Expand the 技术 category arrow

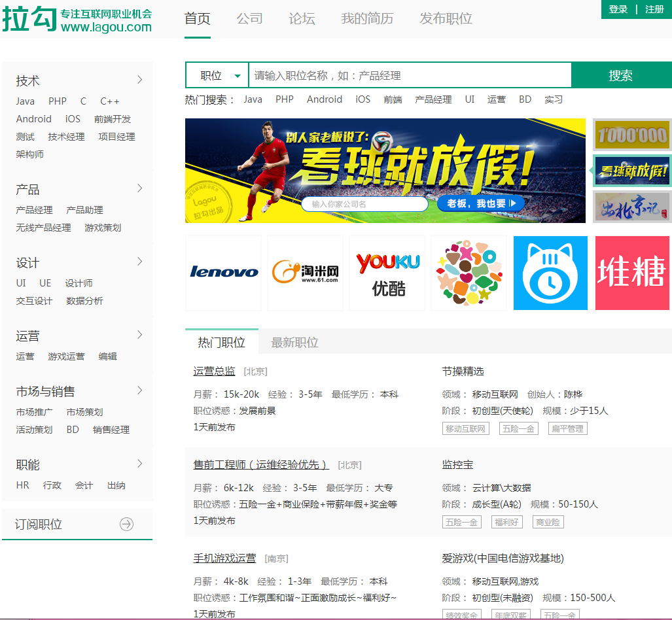point(140,80)
